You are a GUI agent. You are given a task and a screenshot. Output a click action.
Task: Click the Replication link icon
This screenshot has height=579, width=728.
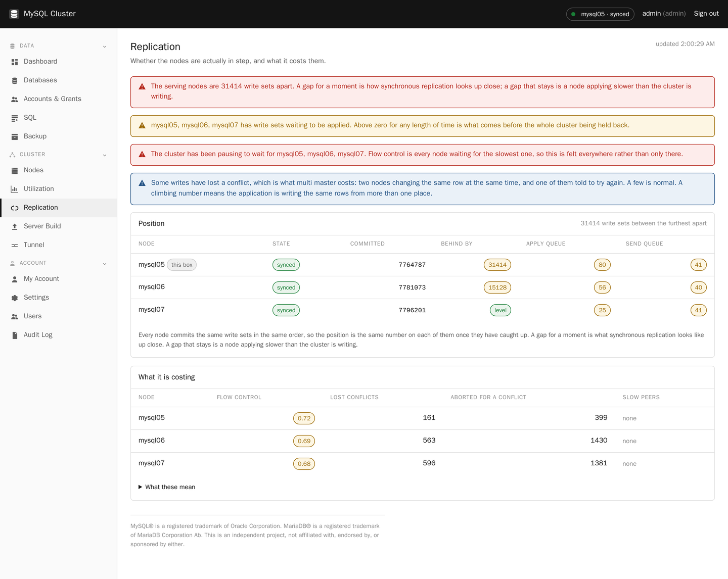coord(15,208)
